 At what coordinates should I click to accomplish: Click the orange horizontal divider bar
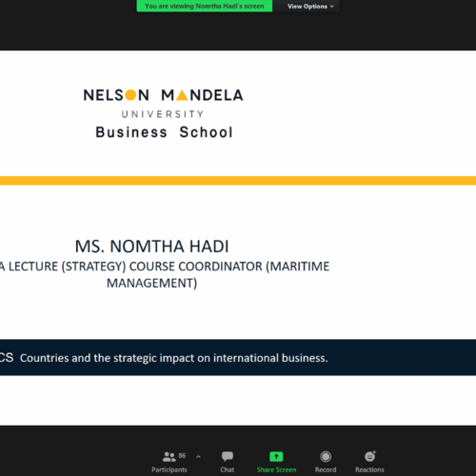point(238,181)
